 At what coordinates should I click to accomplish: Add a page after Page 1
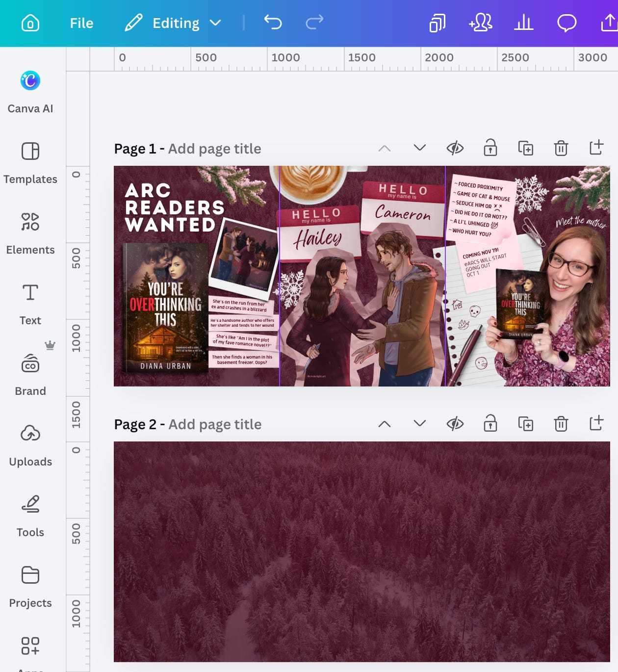pyautogui.click(x=596, y=147)
